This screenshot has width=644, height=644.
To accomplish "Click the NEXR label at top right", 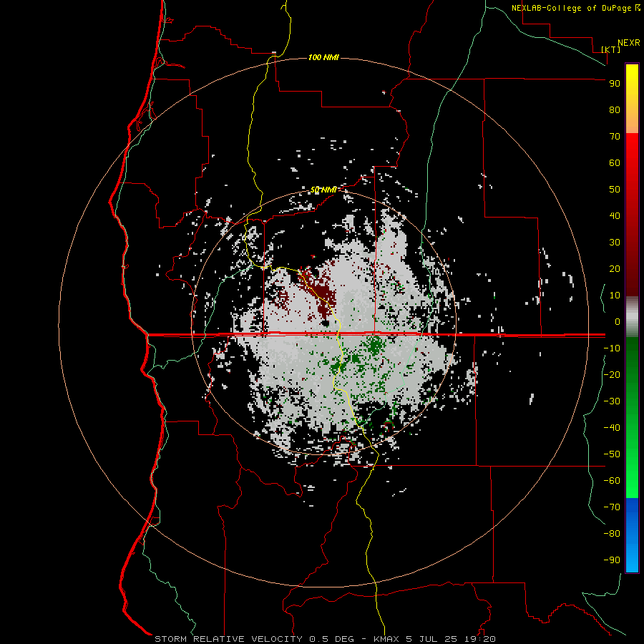I will tap(629, 43).
